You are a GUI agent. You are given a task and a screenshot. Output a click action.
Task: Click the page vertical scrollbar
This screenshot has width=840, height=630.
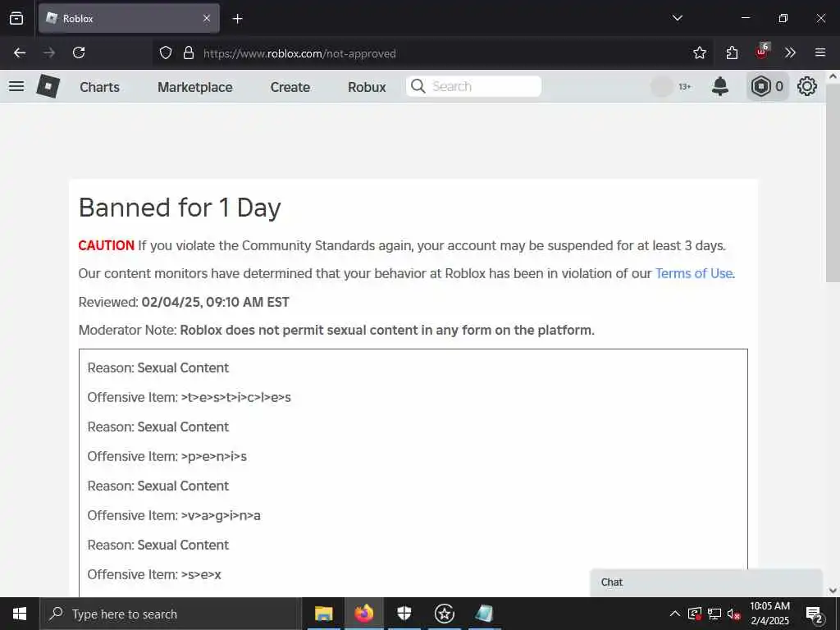[x=833, y=182]
